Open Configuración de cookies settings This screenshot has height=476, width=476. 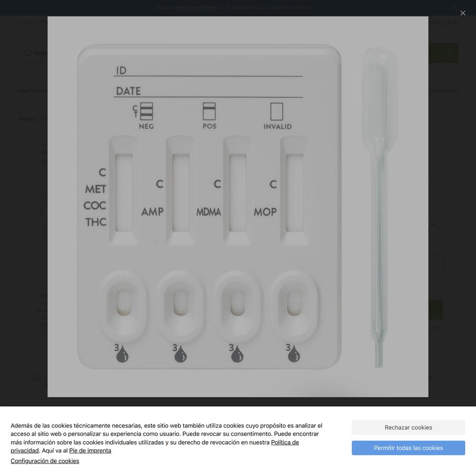[45, 461]
